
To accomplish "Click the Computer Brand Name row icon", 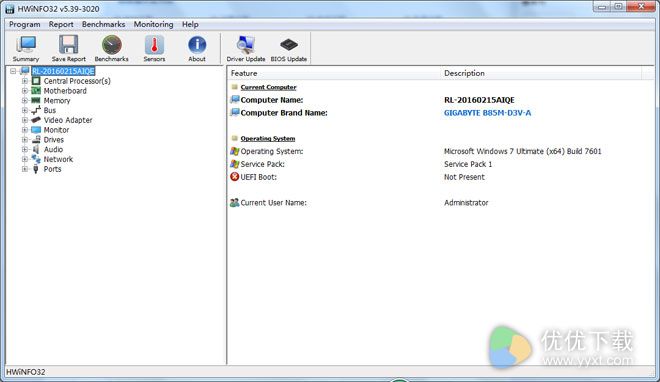I will [x=234, y=112].
